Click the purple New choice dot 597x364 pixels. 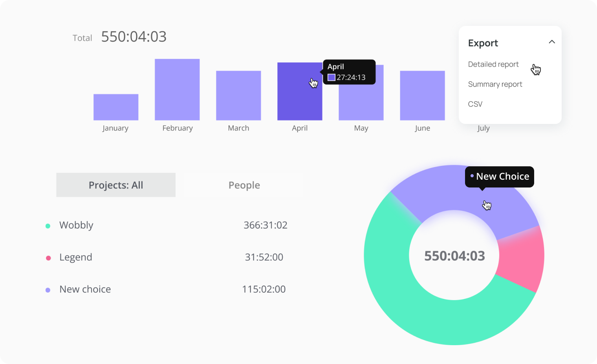(48, 289)
